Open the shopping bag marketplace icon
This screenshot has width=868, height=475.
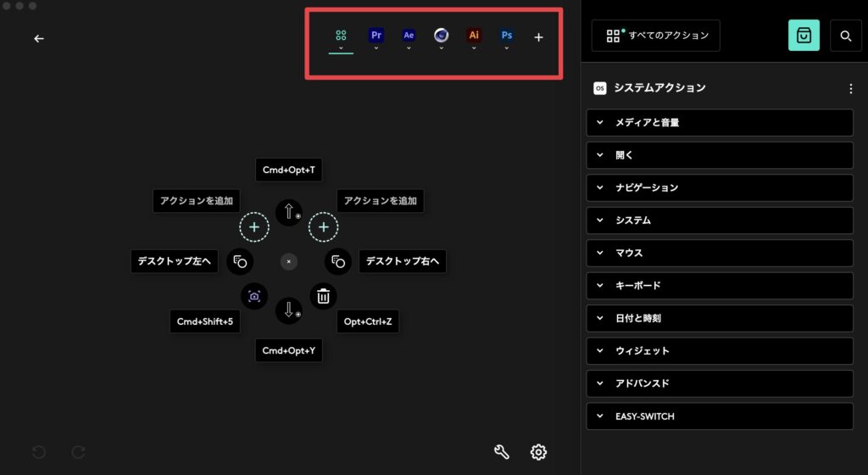pyautogui.click(x=804, y=36)
